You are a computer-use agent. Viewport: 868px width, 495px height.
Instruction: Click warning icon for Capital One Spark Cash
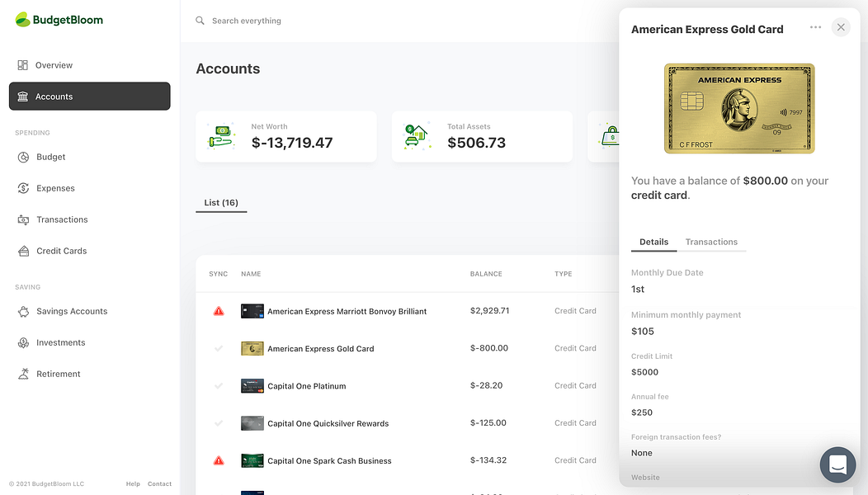tap(219, 460)
